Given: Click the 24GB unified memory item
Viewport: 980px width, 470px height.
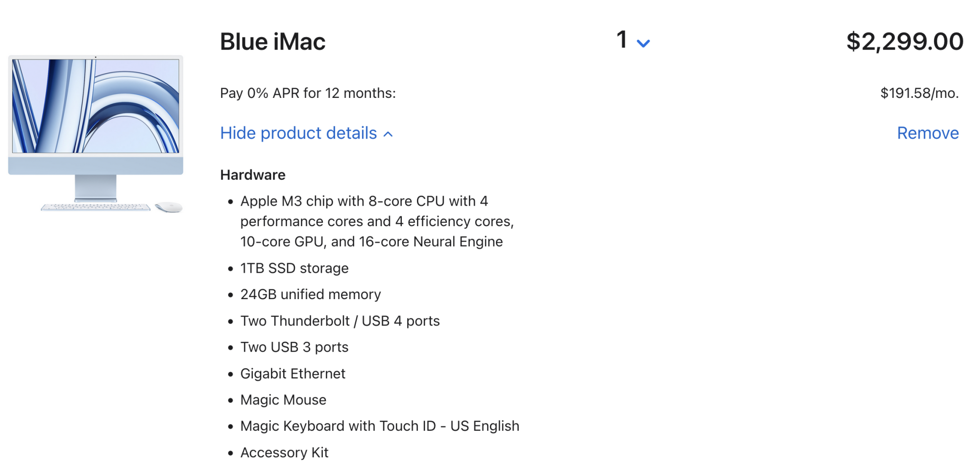Looking at the screenshot, I should pyautogui.click(x=310, y=294).
